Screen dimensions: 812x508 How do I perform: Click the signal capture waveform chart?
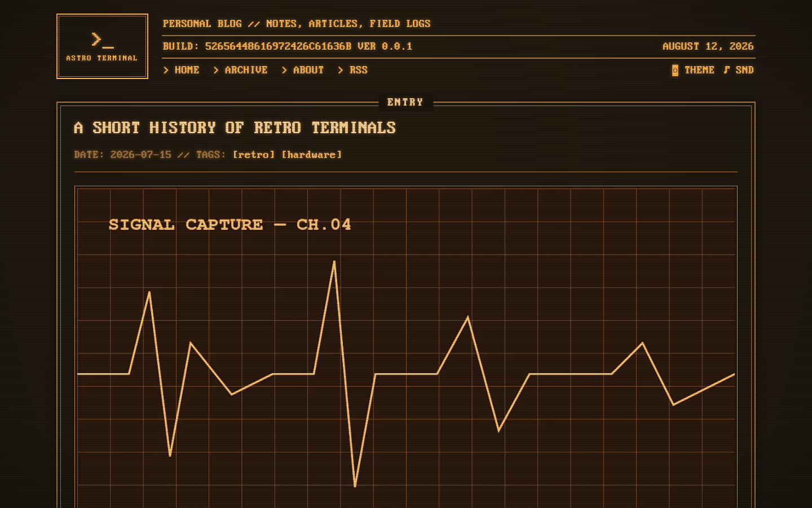coord(406,347)
